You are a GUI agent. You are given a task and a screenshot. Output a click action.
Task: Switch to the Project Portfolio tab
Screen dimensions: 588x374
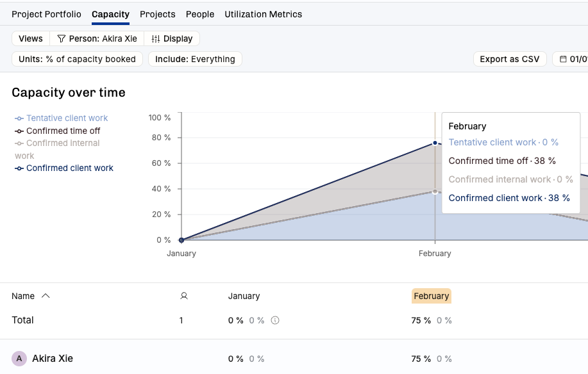click(x=46, y=14)
